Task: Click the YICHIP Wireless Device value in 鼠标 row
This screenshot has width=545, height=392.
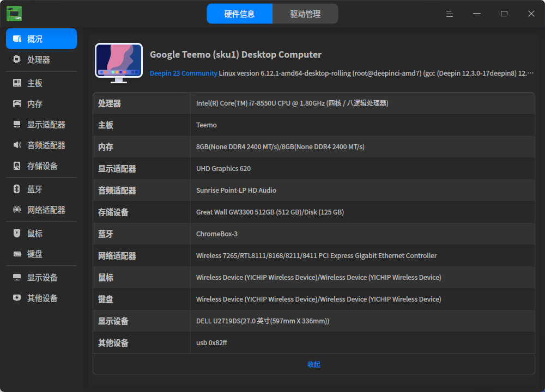Action: click(x=319, y=278)
